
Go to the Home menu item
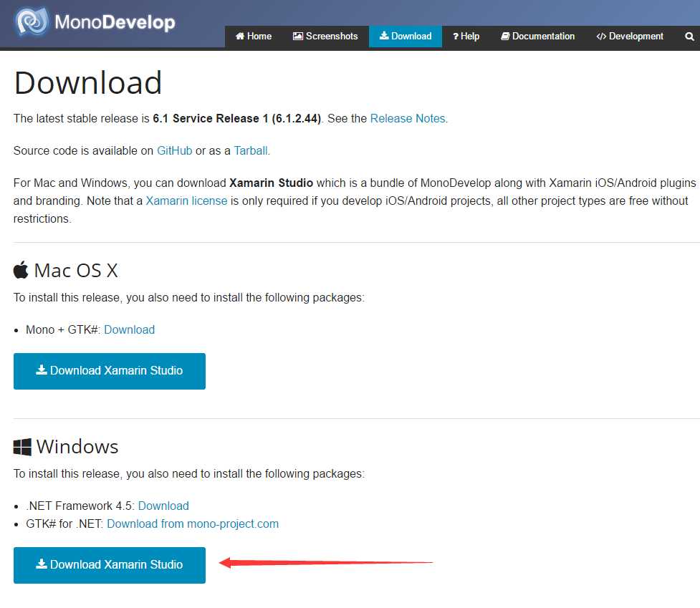coord(253,36)
